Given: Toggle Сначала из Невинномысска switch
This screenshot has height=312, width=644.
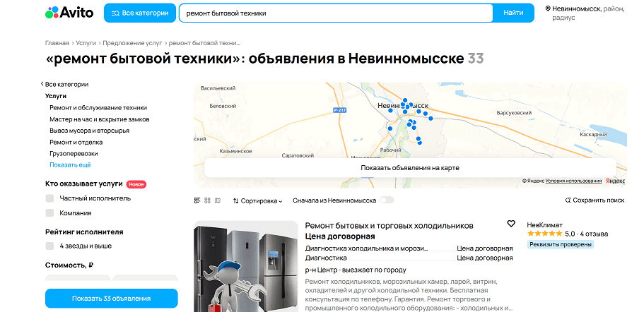Looking at the screenshot, I should pos(386,200).
